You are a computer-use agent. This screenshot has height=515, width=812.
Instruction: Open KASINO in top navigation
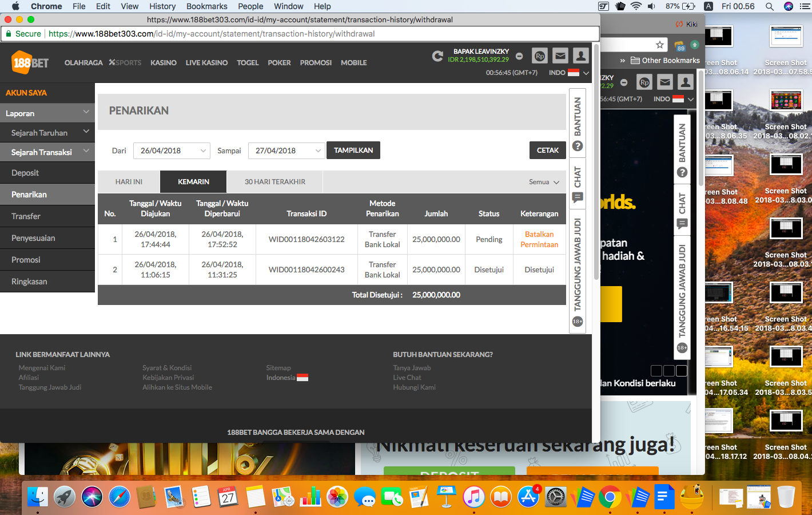click(164, 62)
